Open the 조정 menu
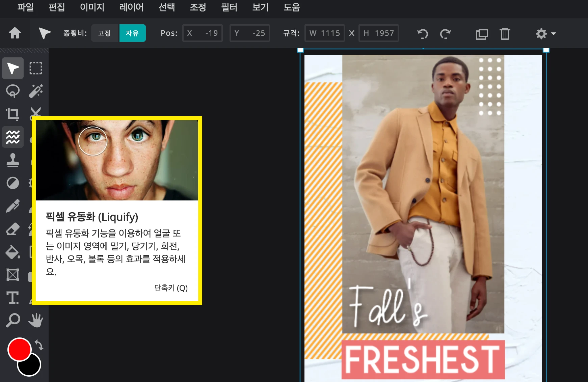588x382 pixels. 198,7
